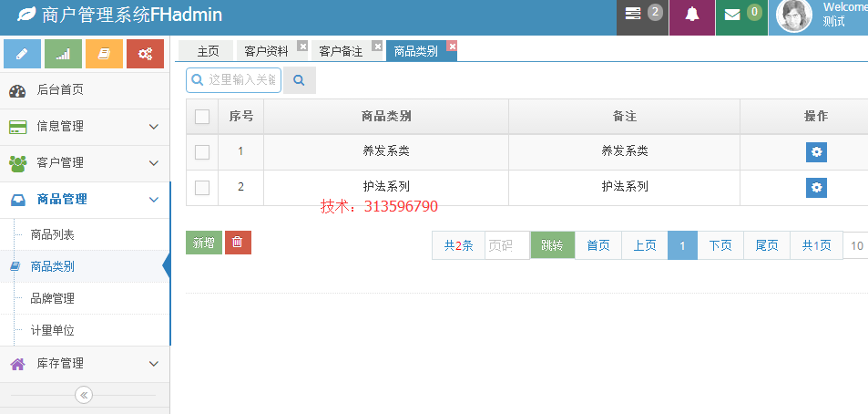Click the orange book shortcut button
This screenshot has width=868, height=414.
(104, 54)
